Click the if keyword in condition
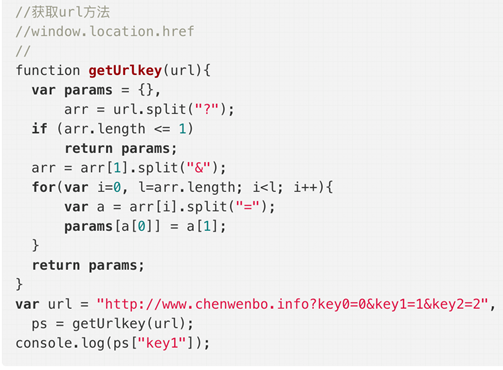Screen dimensions: 503x370 [39, 129]
